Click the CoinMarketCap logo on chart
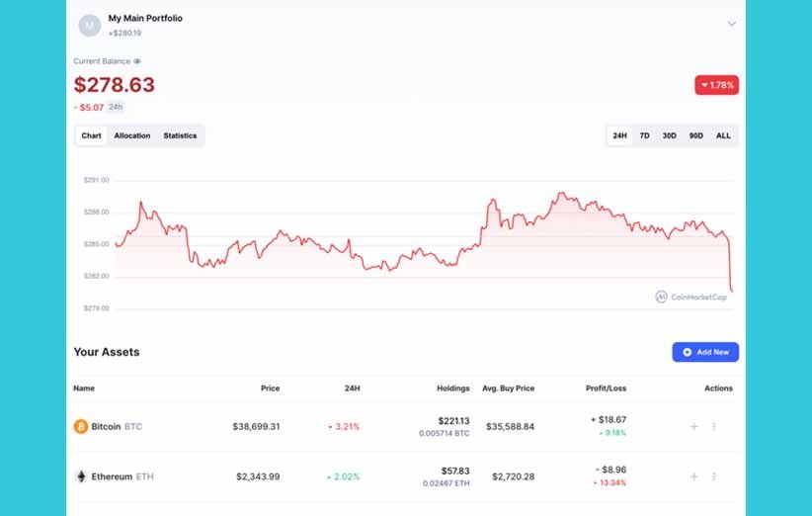 (x=690, y=297)
